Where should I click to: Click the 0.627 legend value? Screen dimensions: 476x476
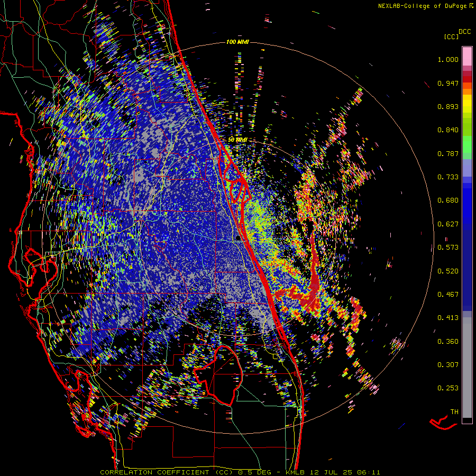pos(448,224)
